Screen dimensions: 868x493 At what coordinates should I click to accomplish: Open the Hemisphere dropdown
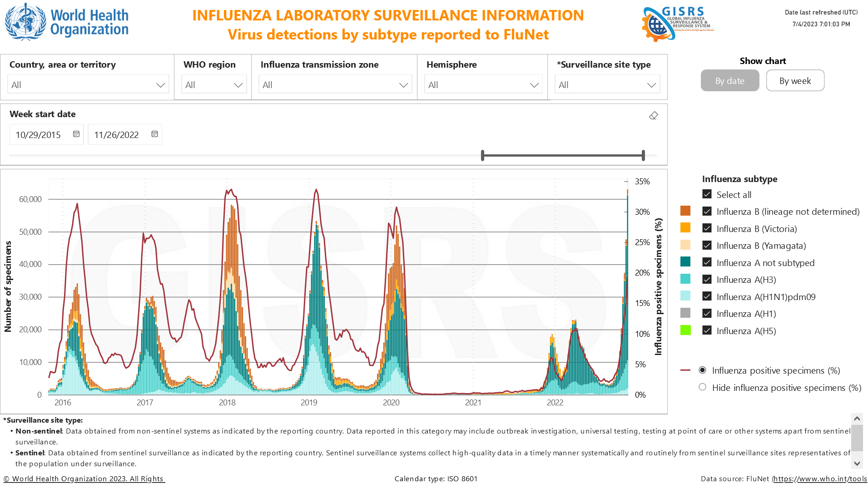pos(483,85)
